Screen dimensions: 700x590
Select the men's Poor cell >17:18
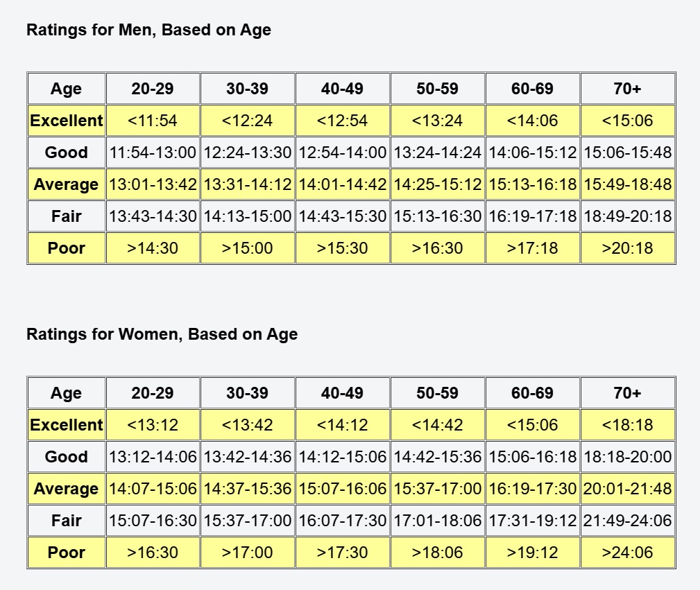532,248
